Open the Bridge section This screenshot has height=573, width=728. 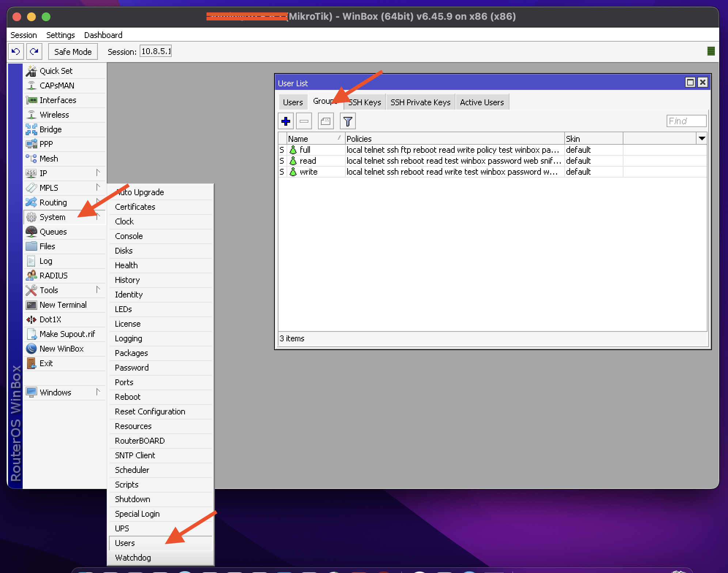[65, 129]
